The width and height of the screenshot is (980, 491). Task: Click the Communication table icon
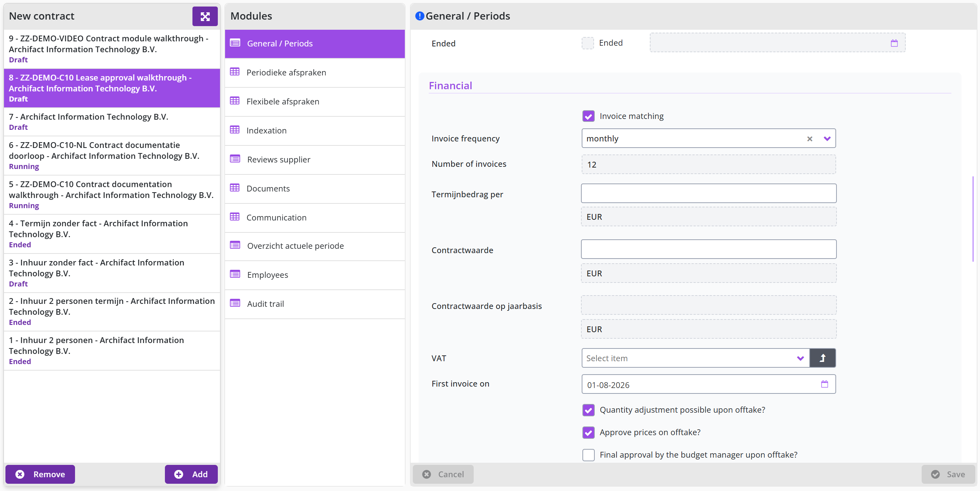235,217
